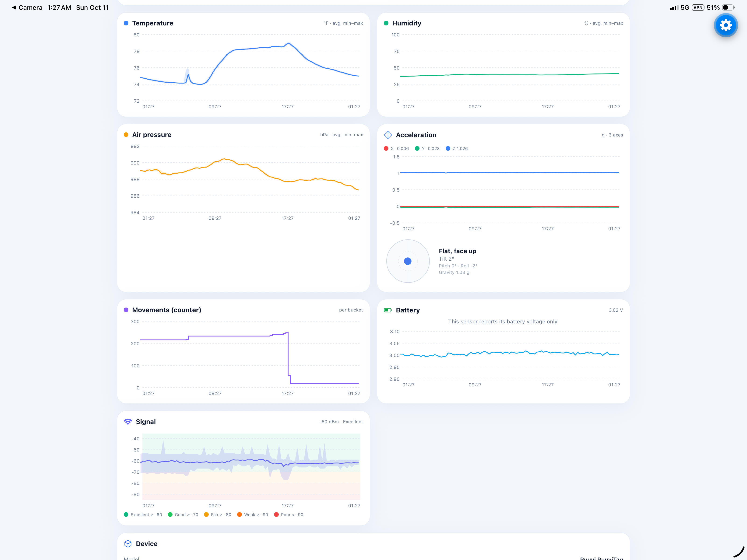Click the 'Flat, face up' orientation text
747x560 pixels.
tap(458, 251)
